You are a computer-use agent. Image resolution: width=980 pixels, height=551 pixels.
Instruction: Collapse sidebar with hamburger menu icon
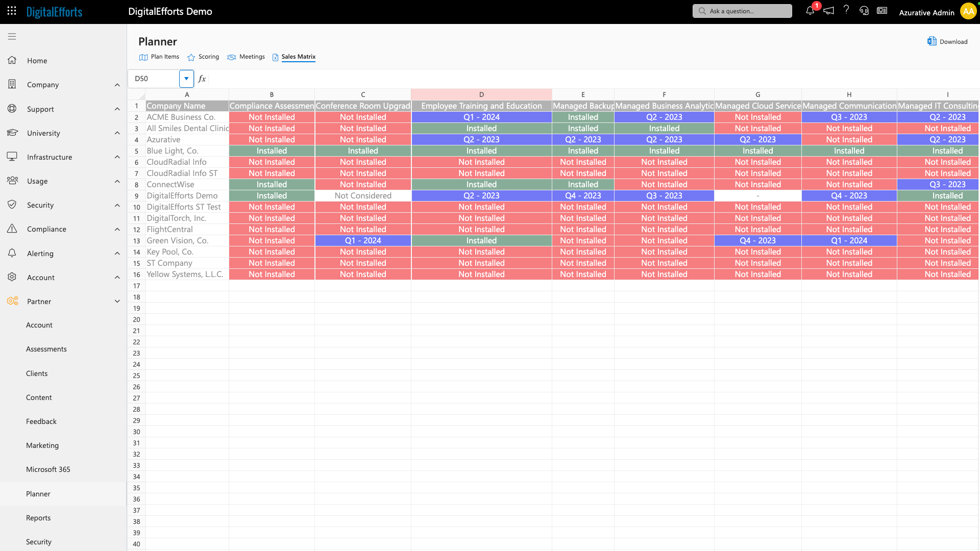pos(12,36)
